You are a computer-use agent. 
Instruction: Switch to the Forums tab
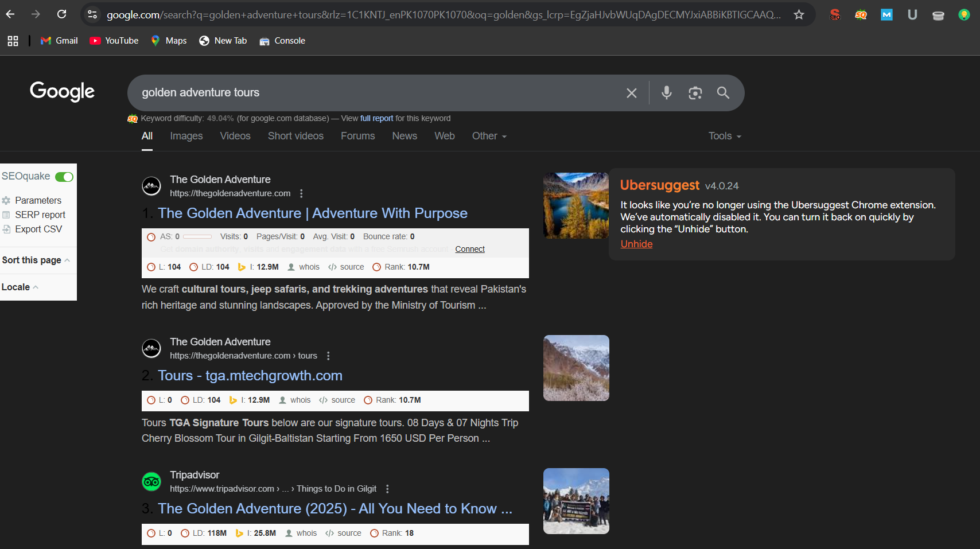(358, 136)
